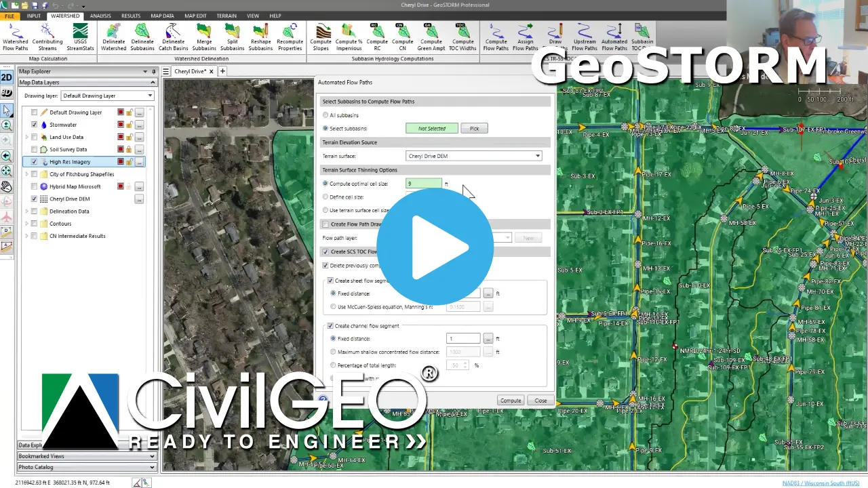Choose the Define cell size option

[x=325, y=197]
